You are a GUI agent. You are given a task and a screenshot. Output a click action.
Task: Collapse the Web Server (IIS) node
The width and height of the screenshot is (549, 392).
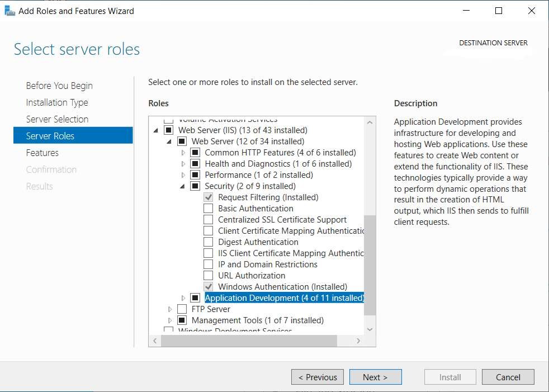tap(156, 130)
